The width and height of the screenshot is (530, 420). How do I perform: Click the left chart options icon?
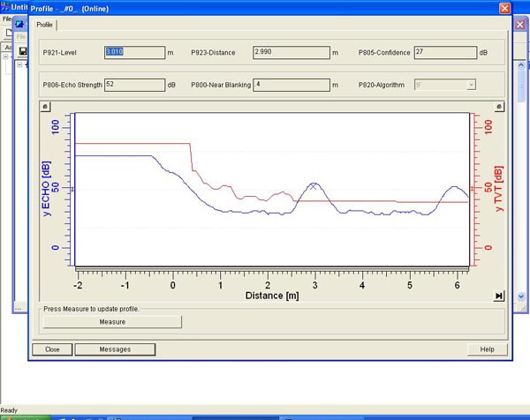(x=45, y=107)
